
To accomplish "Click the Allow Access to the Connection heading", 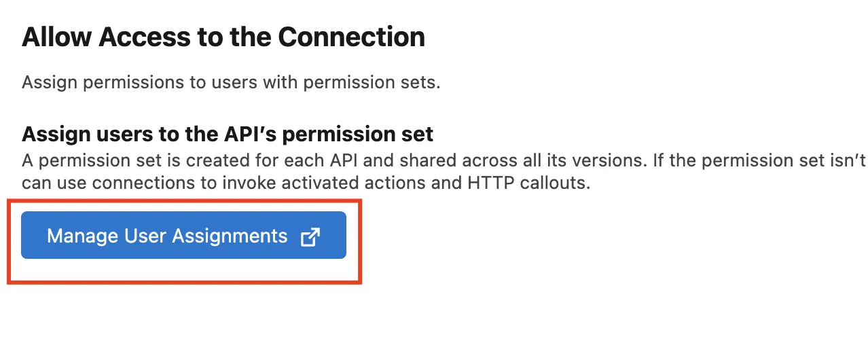I will pyautogui.click(x=223, y=37).
